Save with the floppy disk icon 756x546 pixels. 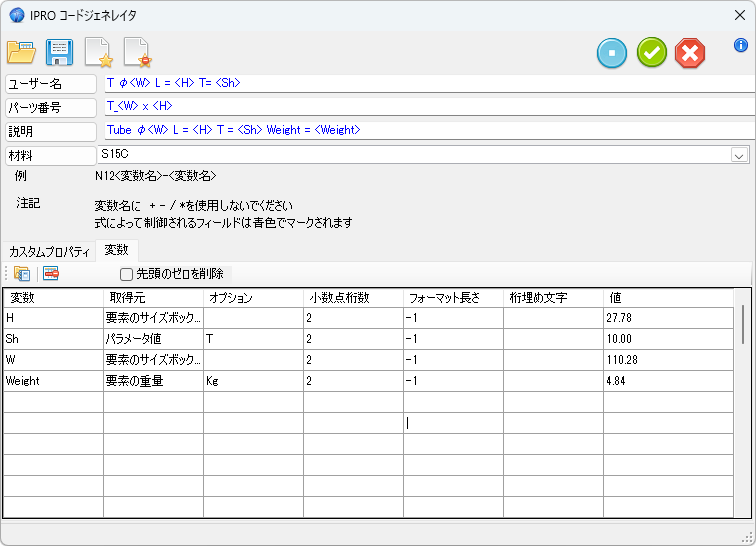tap(59, 53)
